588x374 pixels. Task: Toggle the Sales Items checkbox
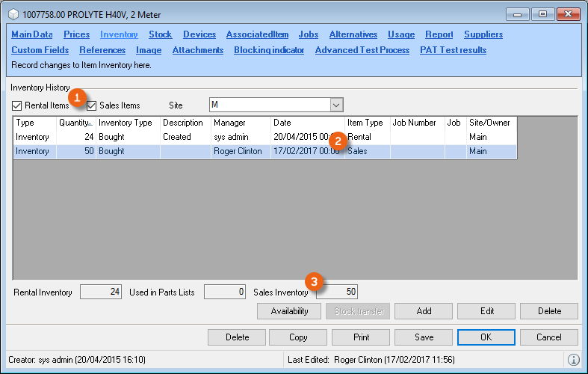[93, 105]
